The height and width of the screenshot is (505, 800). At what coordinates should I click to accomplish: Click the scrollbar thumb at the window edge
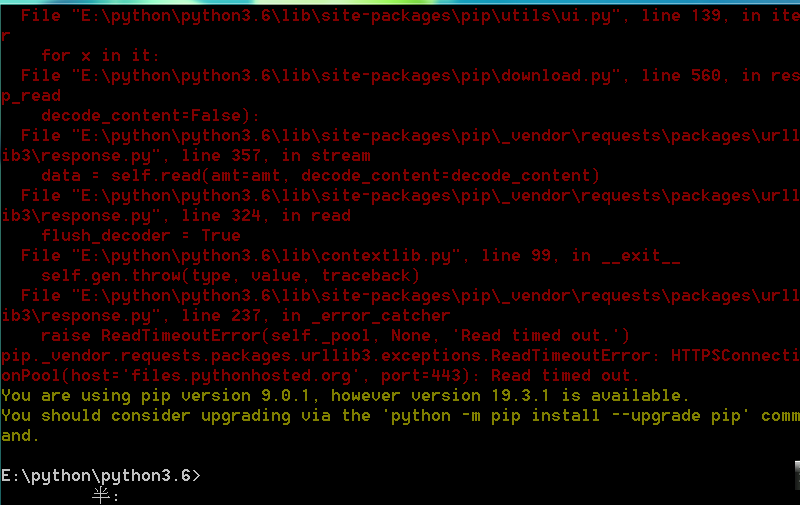click(797, 475)
